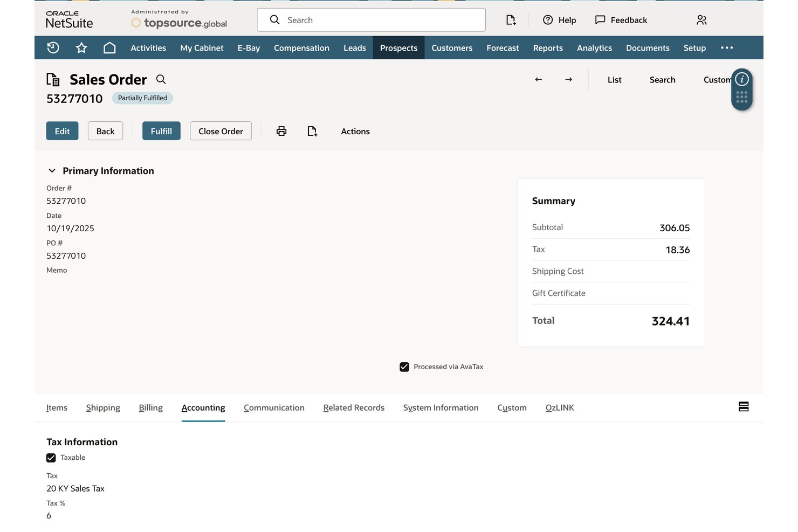Click the 20 KY Sales Tax value
The height and width of the screenshot is (532, 798).
point(75,489)
